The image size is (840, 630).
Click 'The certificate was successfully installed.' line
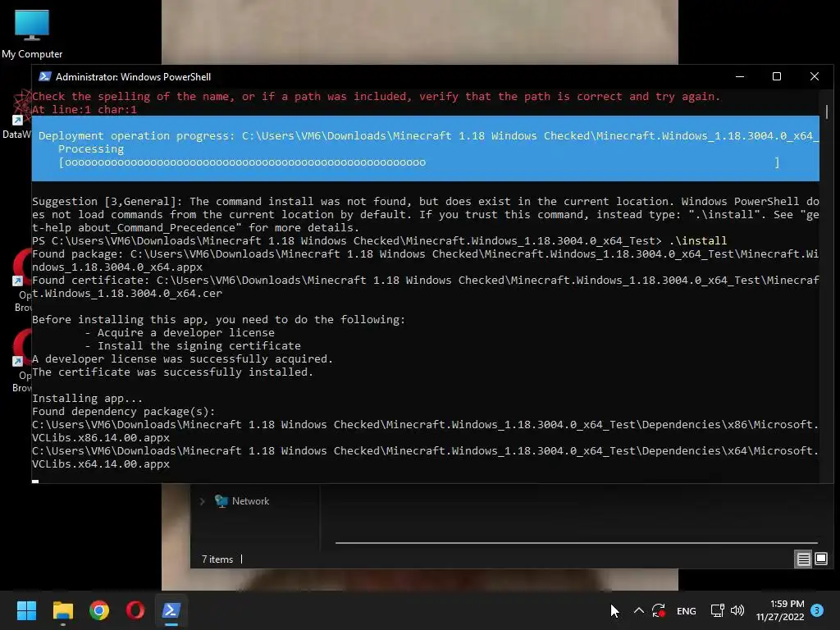coord(172,372)
